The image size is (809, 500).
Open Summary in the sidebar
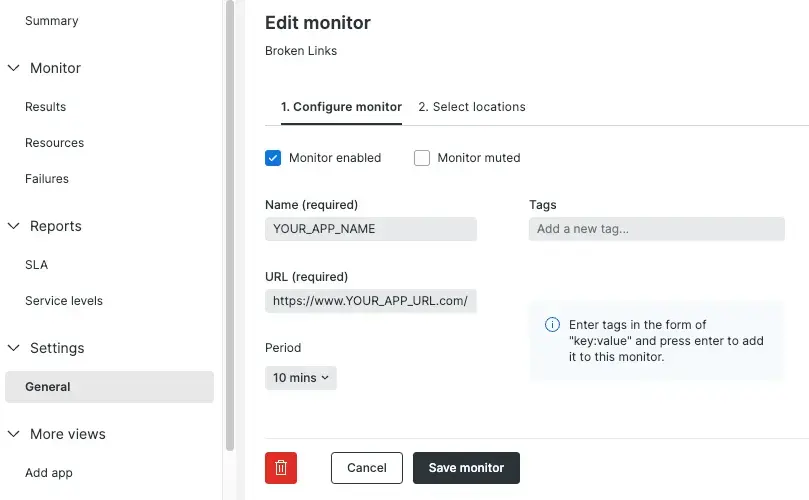point(51,21)
